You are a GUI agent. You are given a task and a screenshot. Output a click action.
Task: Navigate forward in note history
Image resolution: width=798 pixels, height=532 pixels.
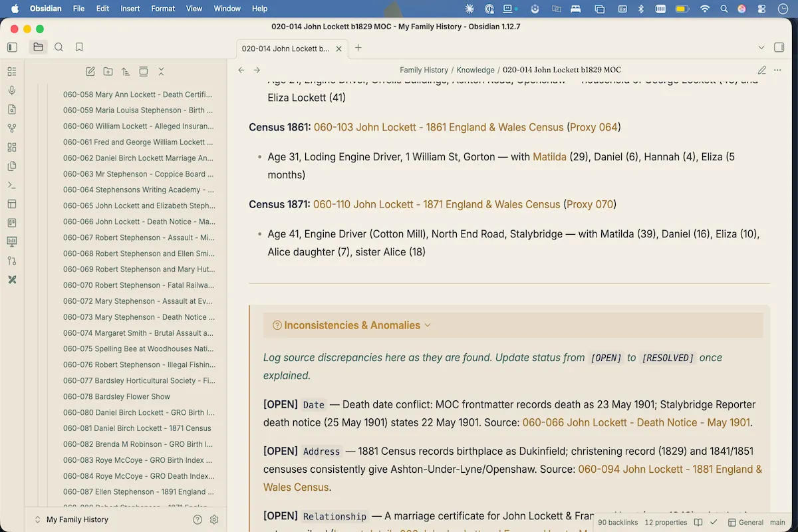[x=257, y=70]
